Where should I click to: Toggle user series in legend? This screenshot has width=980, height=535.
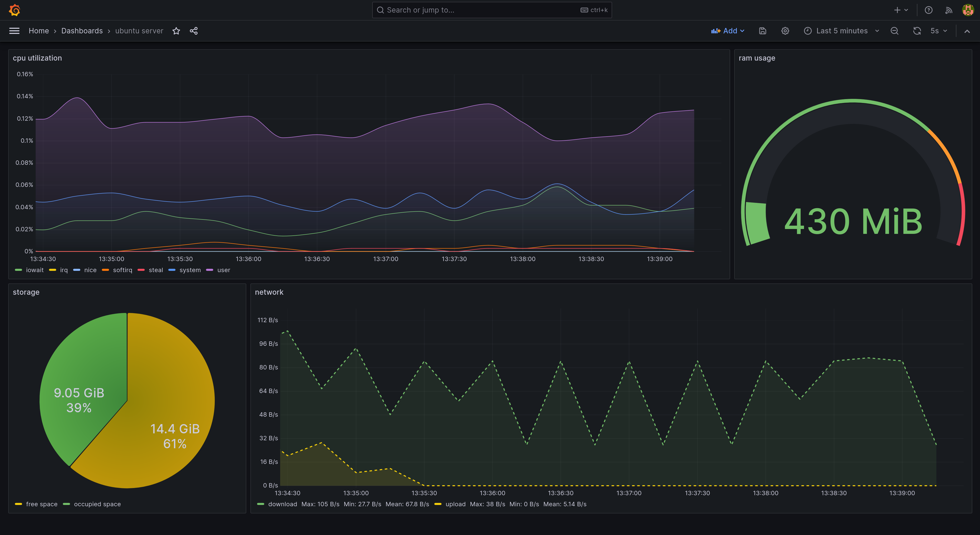click(x=224, y=270)
